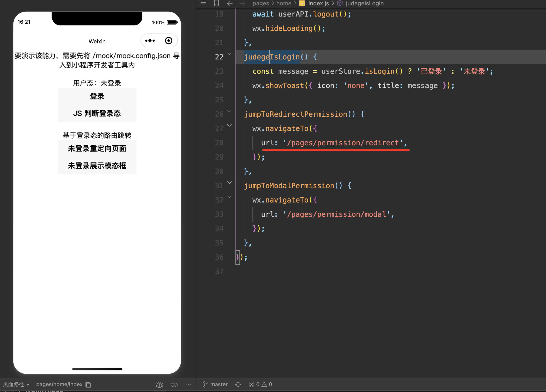The width and height of the screenshot is (546, 392).
Task: Click the 'judegeIsLogin' breadcrumb segment
Action: tap(365, 3)
